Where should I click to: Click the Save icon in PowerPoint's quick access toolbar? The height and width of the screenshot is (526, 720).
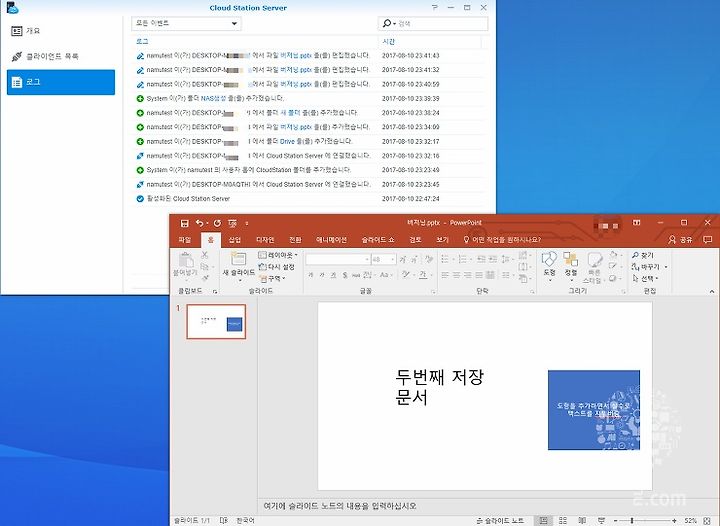click(x=185, y=224)
